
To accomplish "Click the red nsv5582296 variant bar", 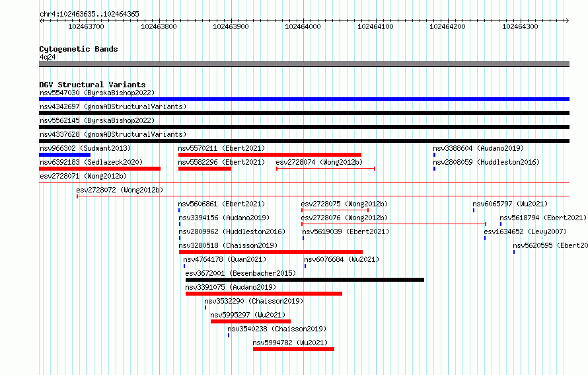I will pyautogui.click(x=205, y=169).
